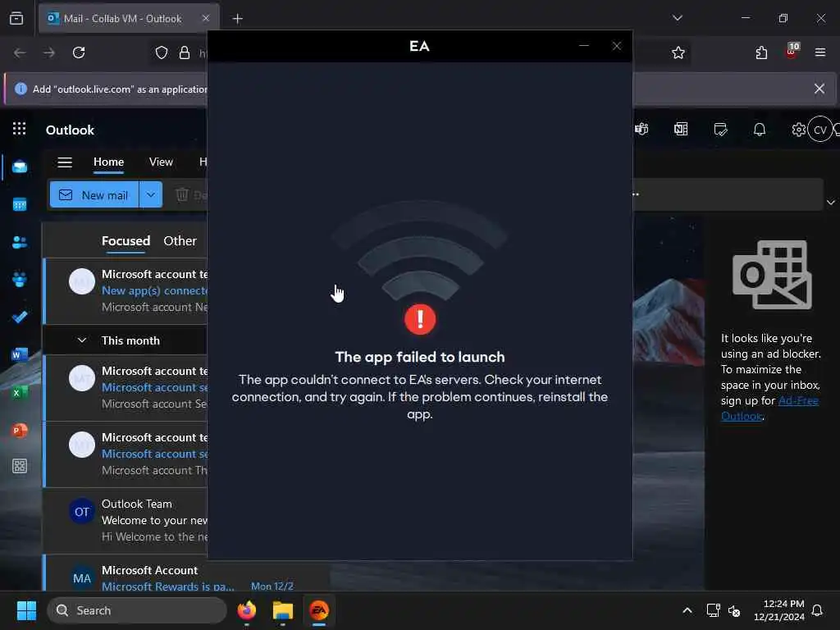Close the EA error window
The width and height of the screenshot is (840, 630).
[x=617, y=46]
